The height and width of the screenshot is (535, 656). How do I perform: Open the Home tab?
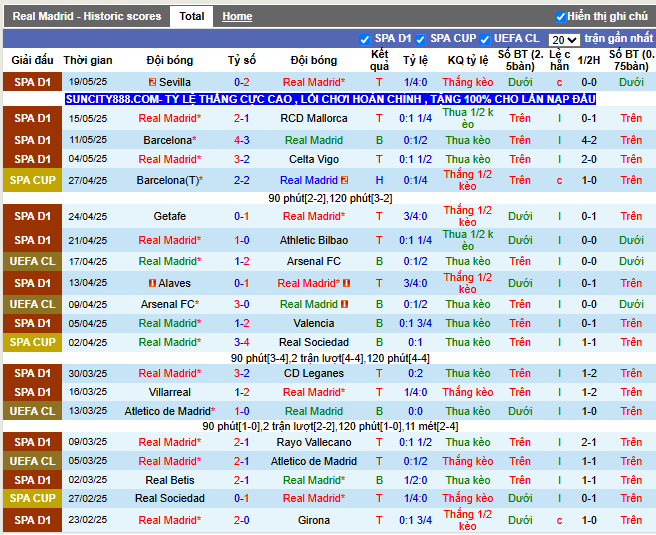click(x=237, y=16)
